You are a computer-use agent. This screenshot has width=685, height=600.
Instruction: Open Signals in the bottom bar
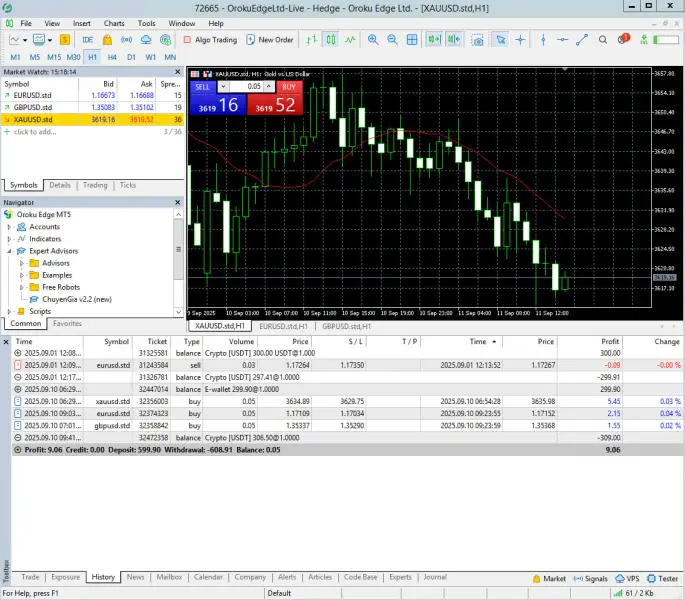(590, 578)
